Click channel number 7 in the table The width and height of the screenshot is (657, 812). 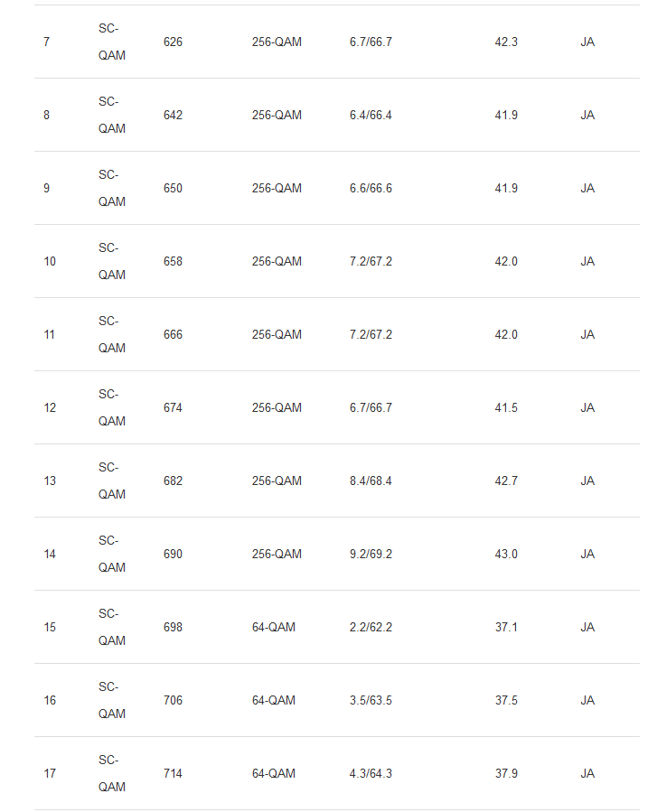click(46, 42)
